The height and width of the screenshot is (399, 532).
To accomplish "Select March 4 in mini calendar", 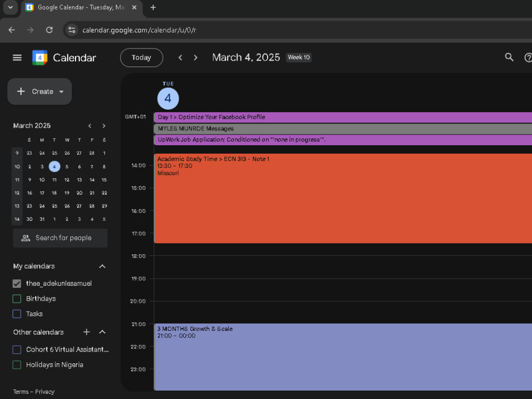I will pos(54,167).
